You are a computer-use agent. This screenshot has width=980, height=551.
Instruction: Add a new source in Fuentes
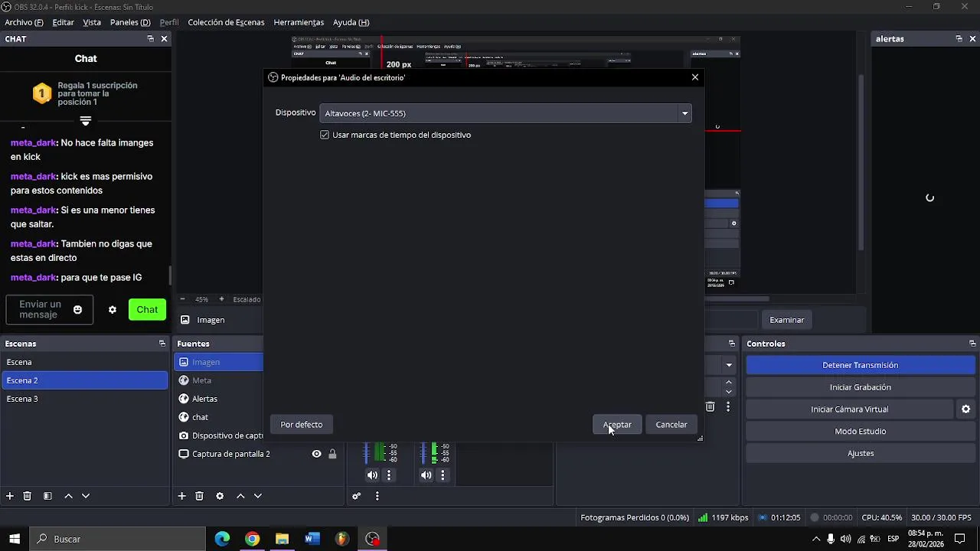pyautogui.click(x=181, y=496)
